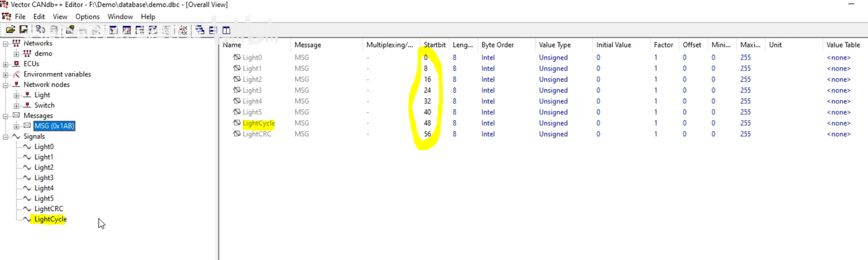Image resolution: width=868 pixels, height=260 pixels.
Task: Click the signal icon beside Light0 in list
Action: 236,58
